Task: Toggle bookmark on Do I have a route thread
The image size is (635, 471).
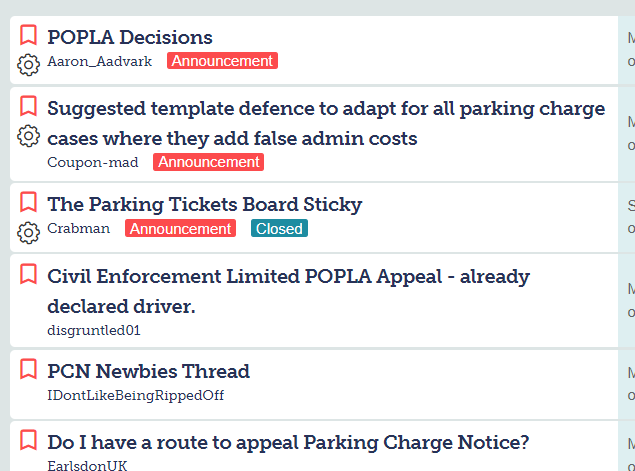Action: click(28, 440)
